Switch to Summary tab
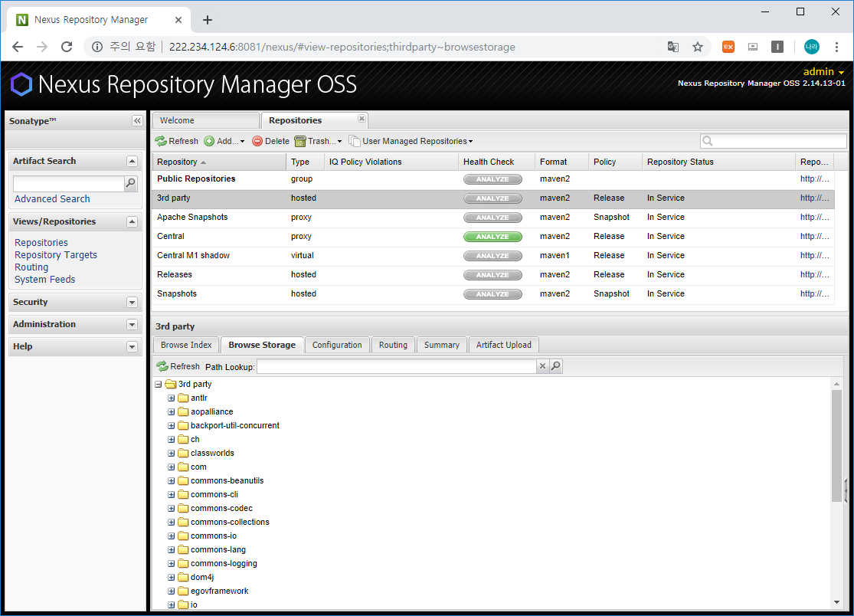The image size is (854, 616). 442,345
